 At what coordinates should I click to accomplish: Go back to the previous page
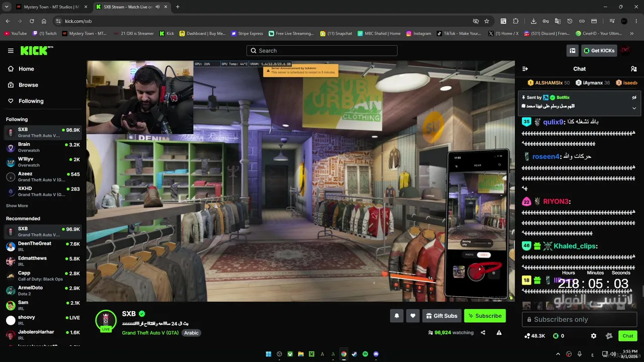[x=8, y=21]
